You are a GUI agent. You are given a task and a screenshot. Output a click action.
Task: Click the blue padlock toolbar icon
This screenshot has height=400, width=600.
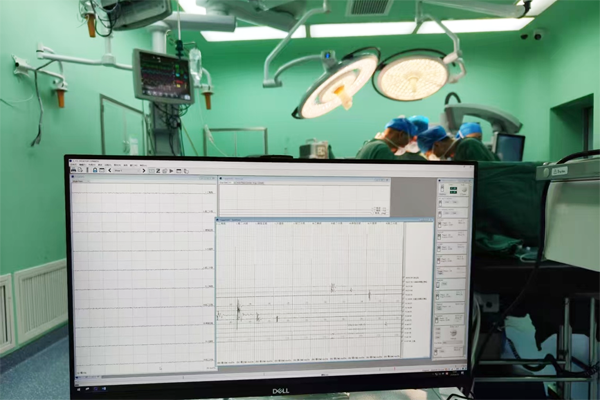[x=95, y=170]
